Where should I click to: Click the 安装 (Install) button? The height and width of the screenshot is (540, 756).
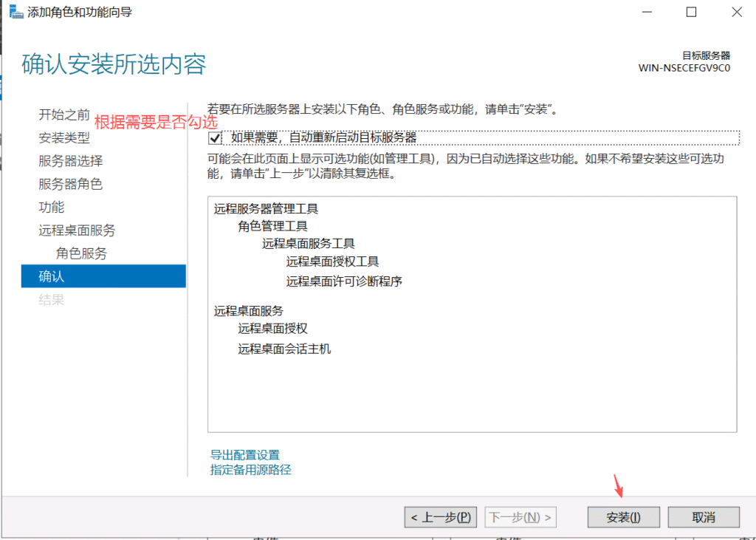pos(623,517)
